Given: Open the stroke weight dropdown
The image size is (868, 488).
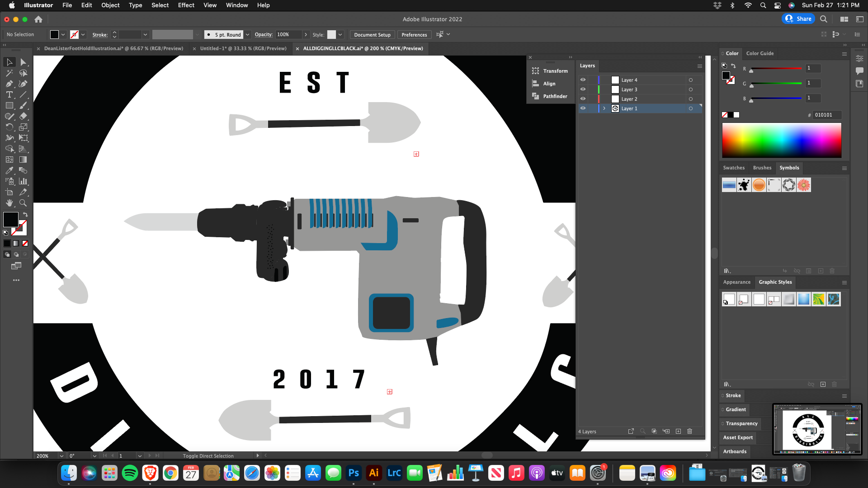Looking at the screenshot, I should point(145,35).
